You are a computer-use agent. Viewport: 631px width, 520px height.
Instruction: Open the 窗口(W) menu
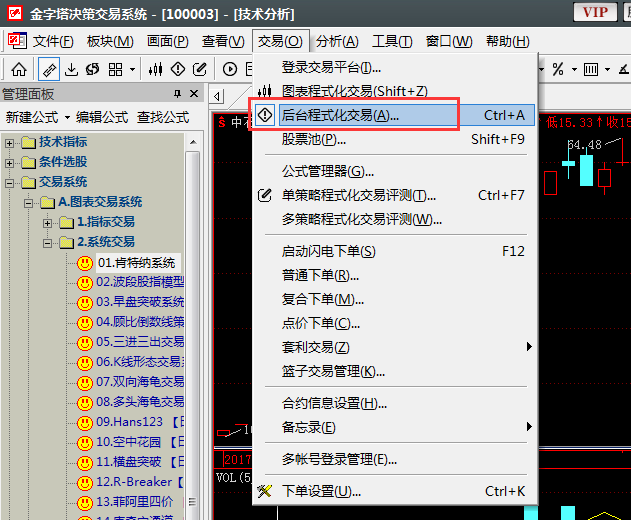pos(449,41)
